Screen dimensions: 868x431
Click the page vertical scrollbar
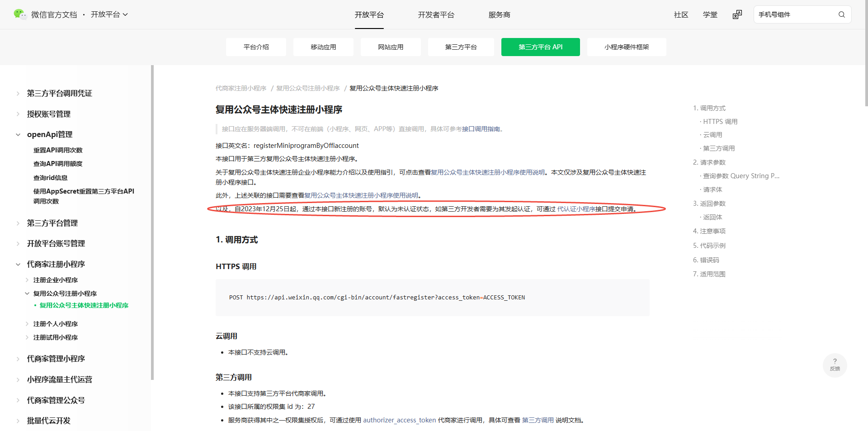[866, 53]
